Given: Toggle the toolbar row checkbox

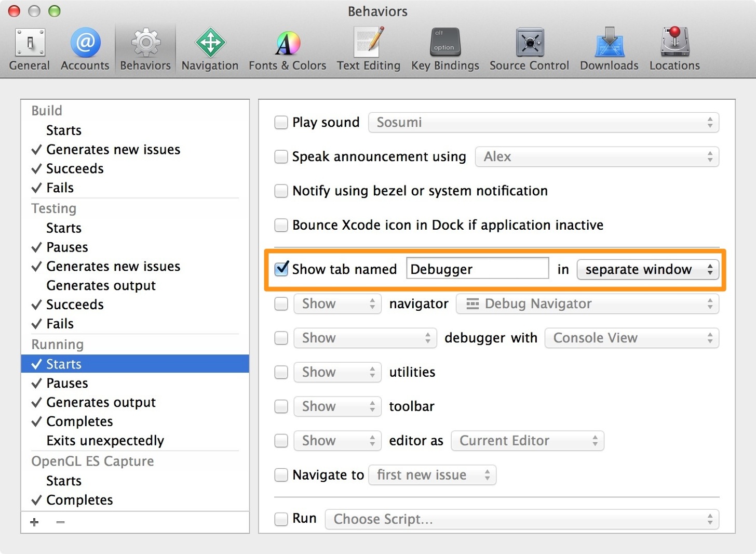Looking at the screenshot, I should (281, 407).
